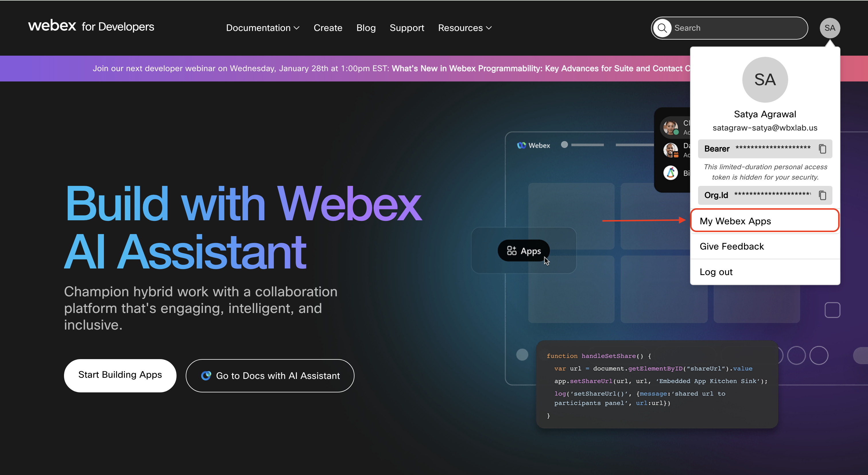Open the Support page
The width and height of the screenshot is (868, 475).
pyautogui.click(x=407, y=28)
